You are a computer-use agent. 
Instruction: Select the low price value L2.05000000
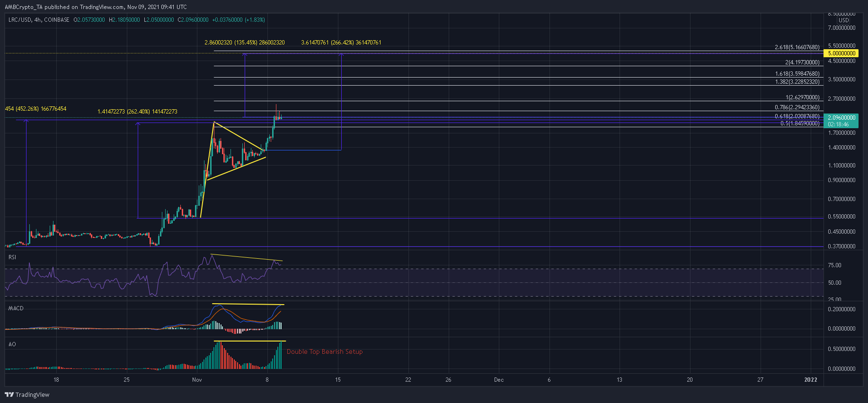[159, 20]
